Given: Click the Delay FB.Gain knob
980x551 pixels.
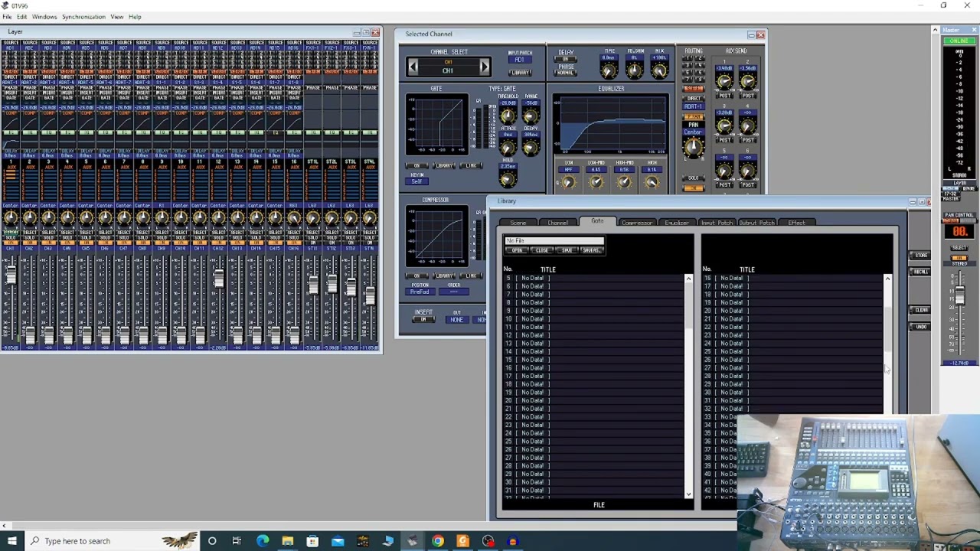Looking at the screenshot, I should pos(635,70).
